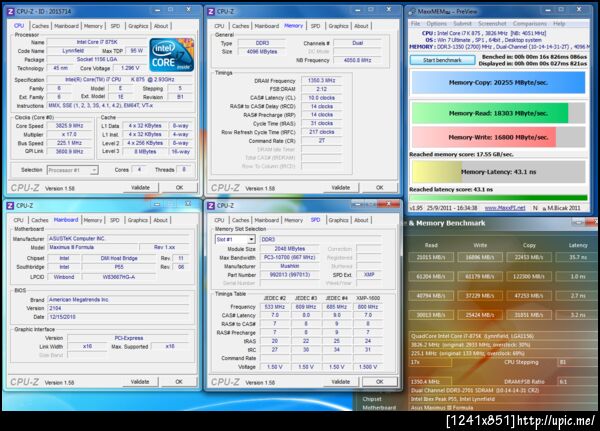Screen dimensions: 600x431
Task: Click the motherboard Manufacturer field 'ASUSTeK Computer INC.'
Action: (x=119, y=238)
